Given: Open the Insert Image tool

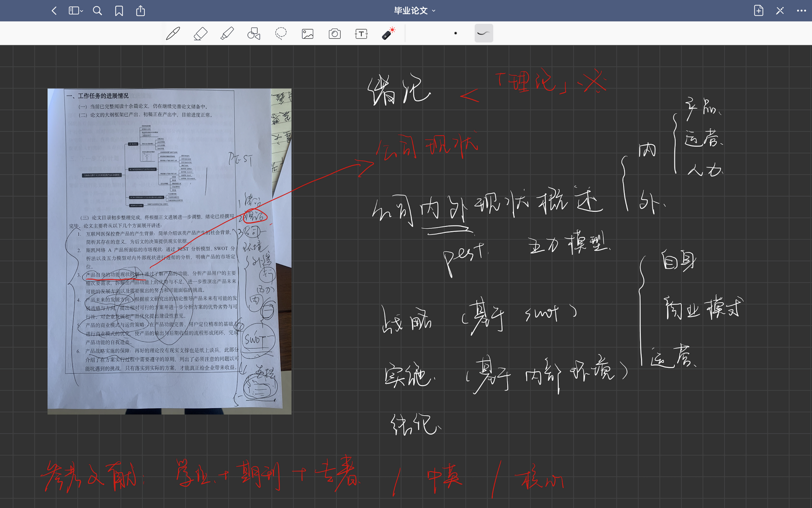Looking at the screenshot, I should click(x=308, y=33).
